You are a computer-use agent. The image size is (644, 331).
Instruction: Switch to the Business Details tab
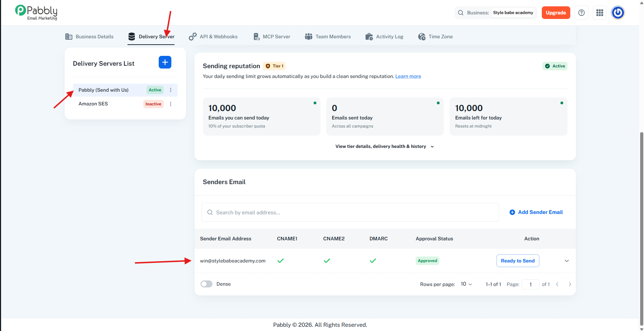point(90,37)
